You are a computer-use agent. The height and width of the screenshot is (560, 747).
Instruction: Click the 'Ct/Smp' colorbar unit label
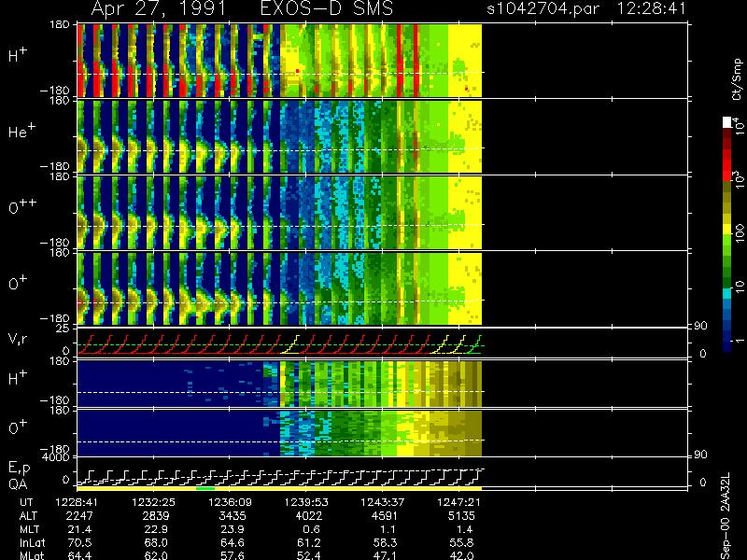(x=737, y=79)
